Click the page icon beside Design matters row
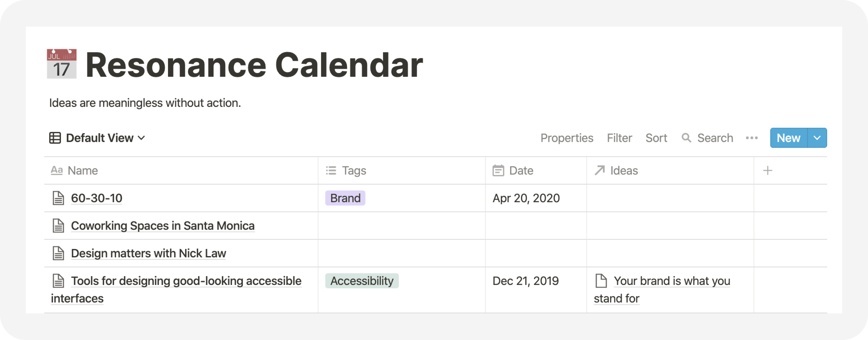This screenshot has height=340, width=868. 58,253
